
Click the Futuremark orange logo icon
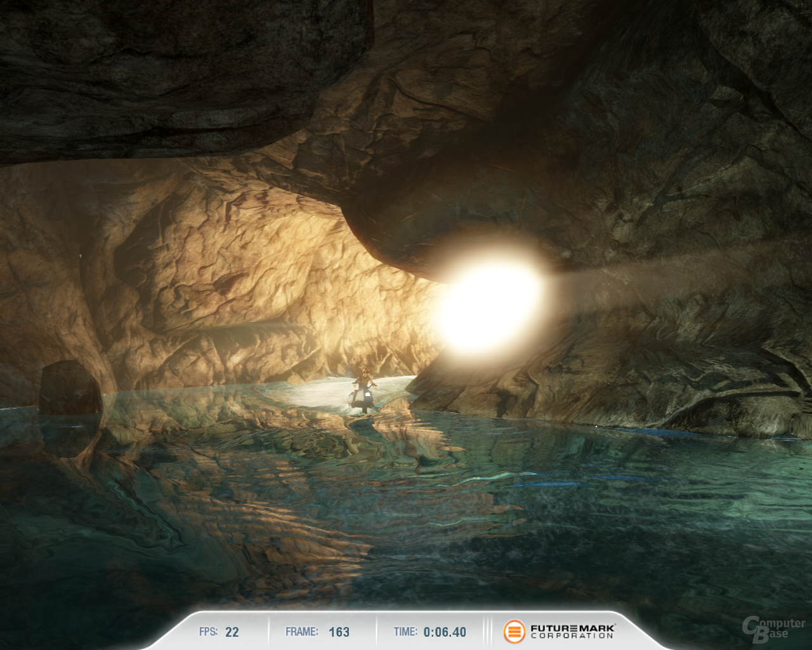pos(514,632)
